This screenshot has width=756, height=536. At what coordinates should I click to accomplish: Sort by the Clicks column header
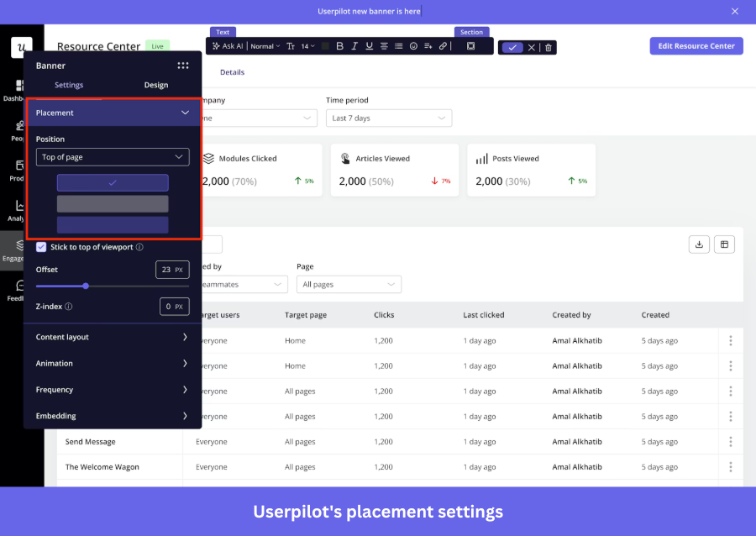(384, 315)
